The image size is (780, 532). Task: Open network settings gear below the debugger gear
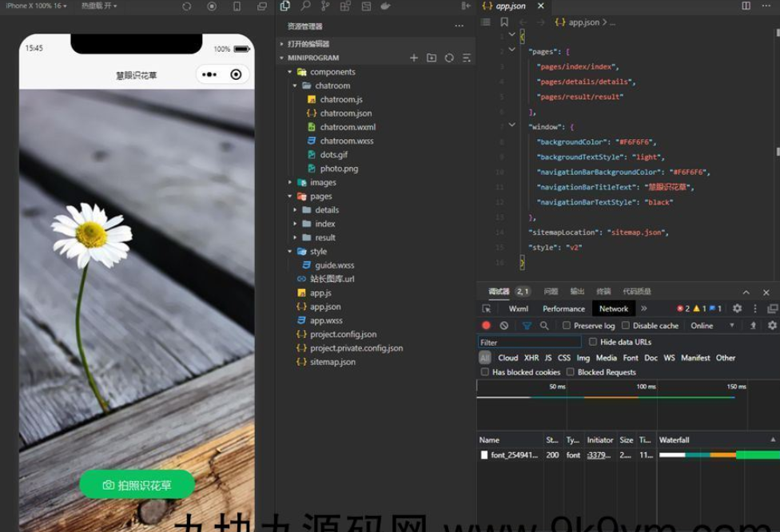[772, 326]
